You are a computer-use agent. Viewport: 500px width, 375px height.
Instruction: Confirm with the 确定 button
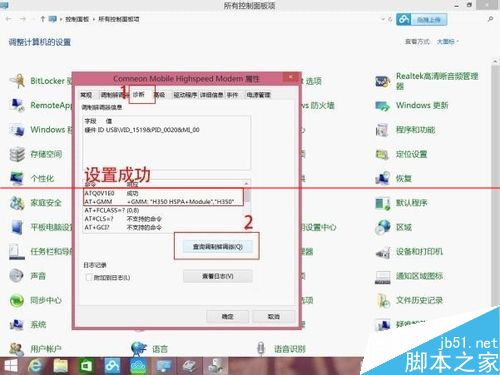[x=228, y=316]
